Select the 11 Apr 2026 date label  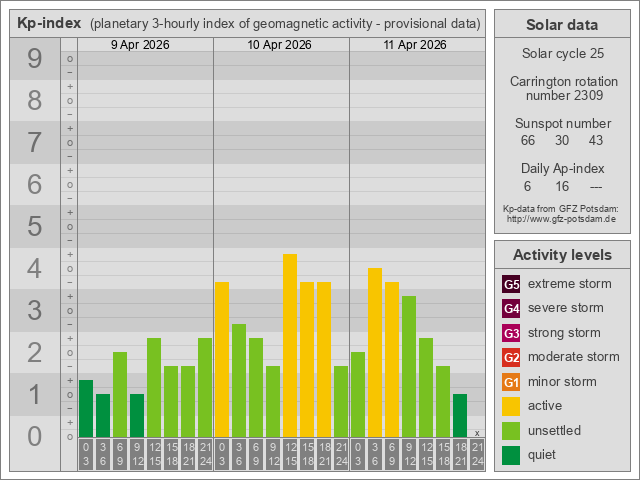417,45
